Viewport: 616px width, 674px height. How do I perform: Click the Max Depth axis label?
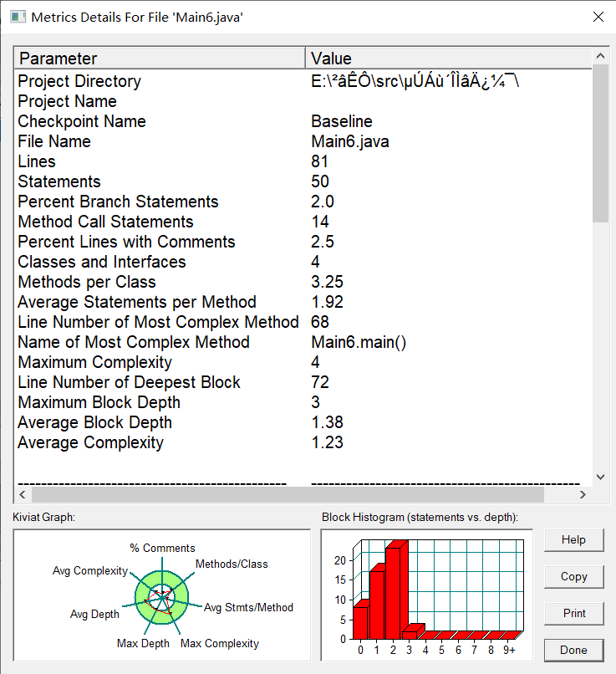(x=143, y=644)
